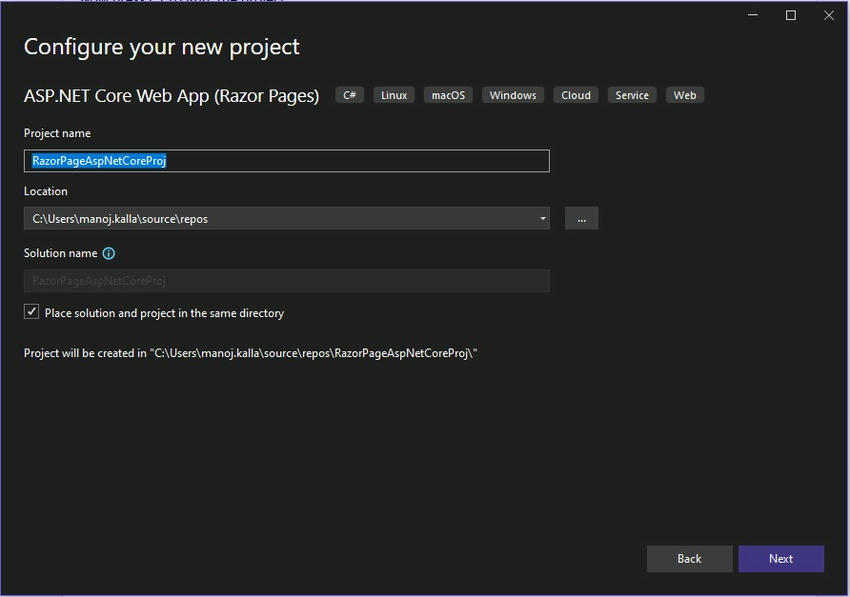Minimize the Configure project window
Screen dimensions: 850x597
click(x=751, y=15)
